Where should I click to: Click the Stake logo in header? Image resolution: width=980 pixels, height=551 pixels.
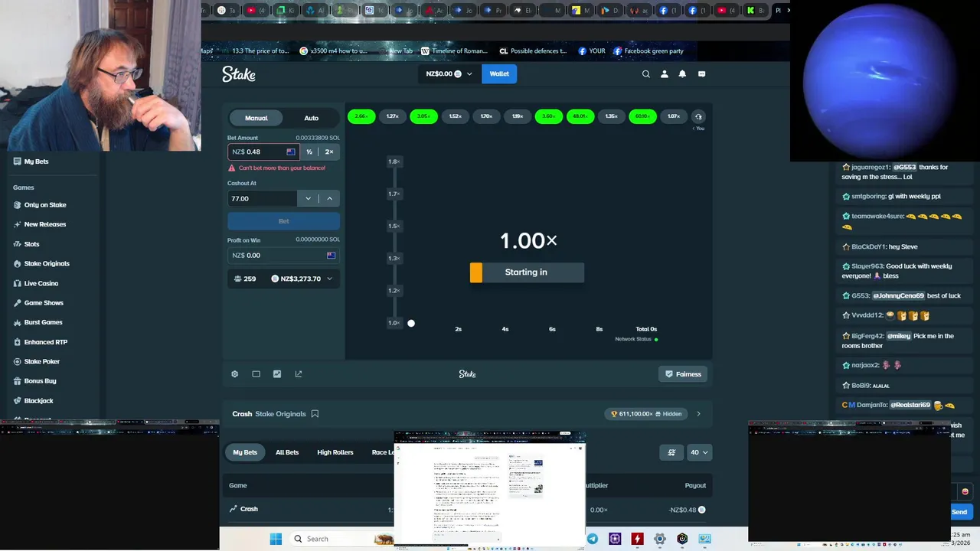point(239,74)
